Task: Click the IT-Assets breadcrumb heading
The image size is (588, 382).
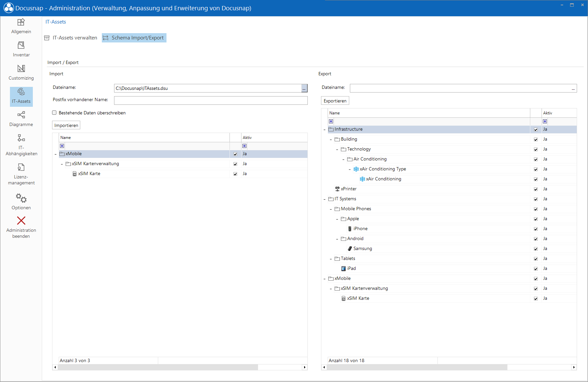Action: click(x=56, y=22)
